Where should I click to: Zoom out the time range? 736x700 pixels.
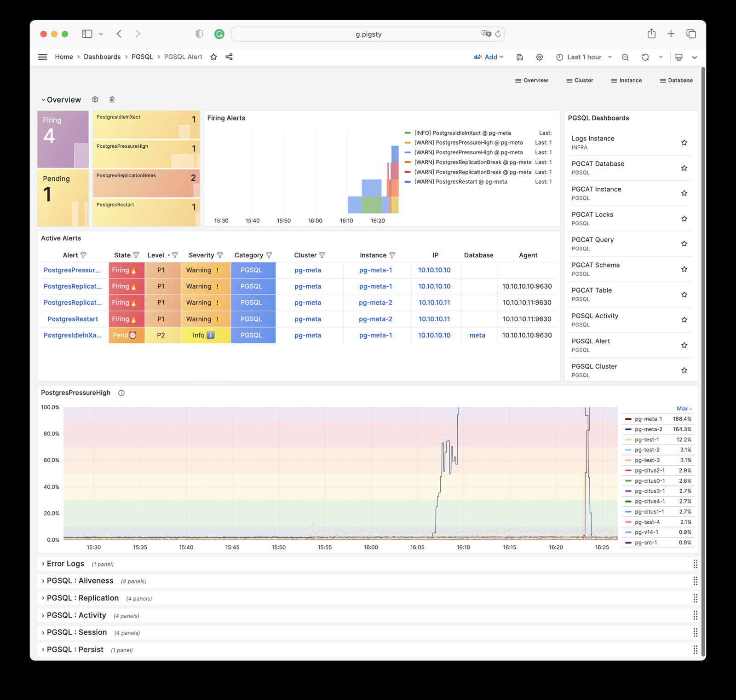(x=625, y=57)
